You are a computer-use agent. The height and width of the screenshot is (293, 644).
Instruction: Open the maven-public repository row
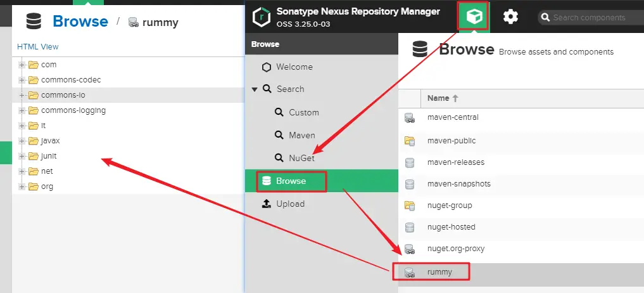521,141
